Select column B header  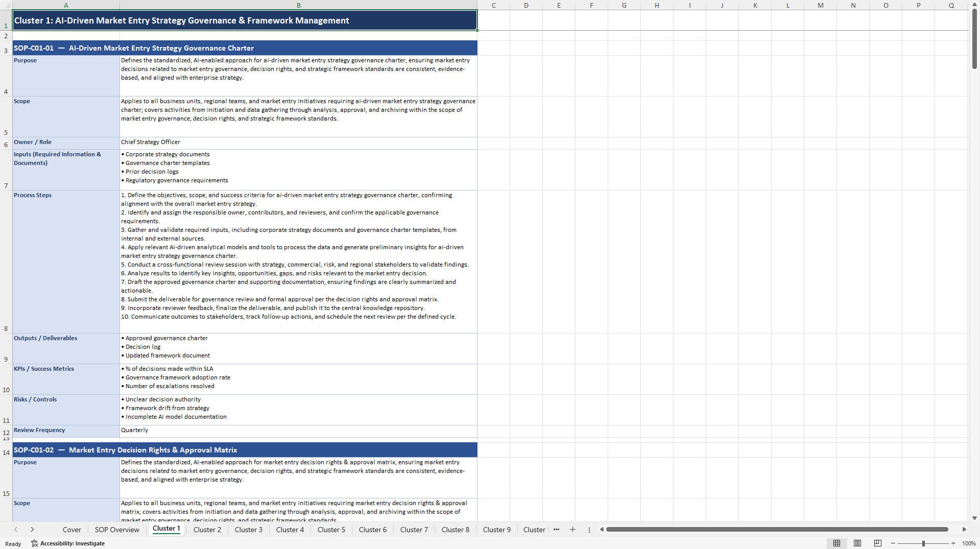click(299, 5)
